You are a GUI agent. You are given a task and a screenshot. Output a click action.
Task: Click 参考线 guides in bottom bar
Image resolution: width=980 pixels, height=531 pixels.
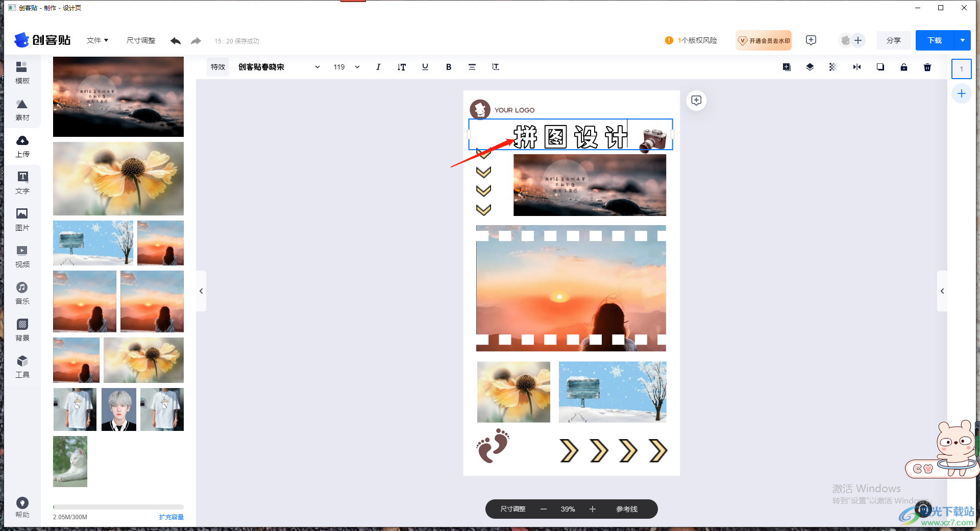(x=627, y=509)
